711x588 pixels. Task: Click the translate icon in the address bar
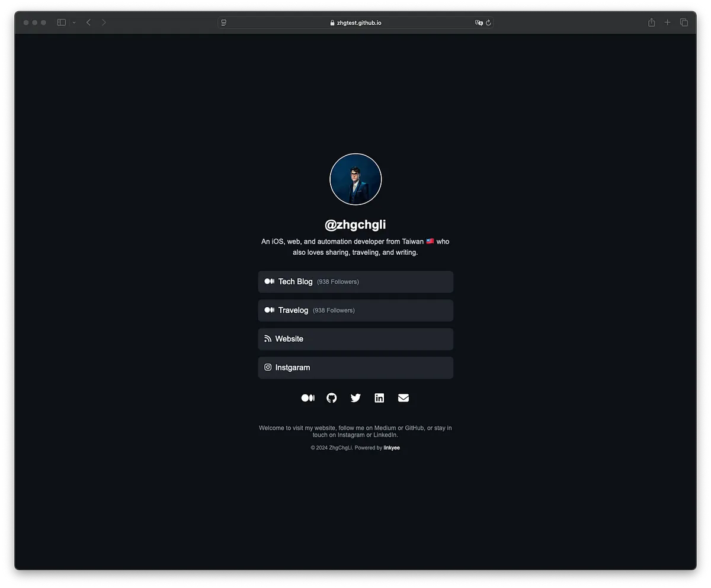(x=479, y=23)
